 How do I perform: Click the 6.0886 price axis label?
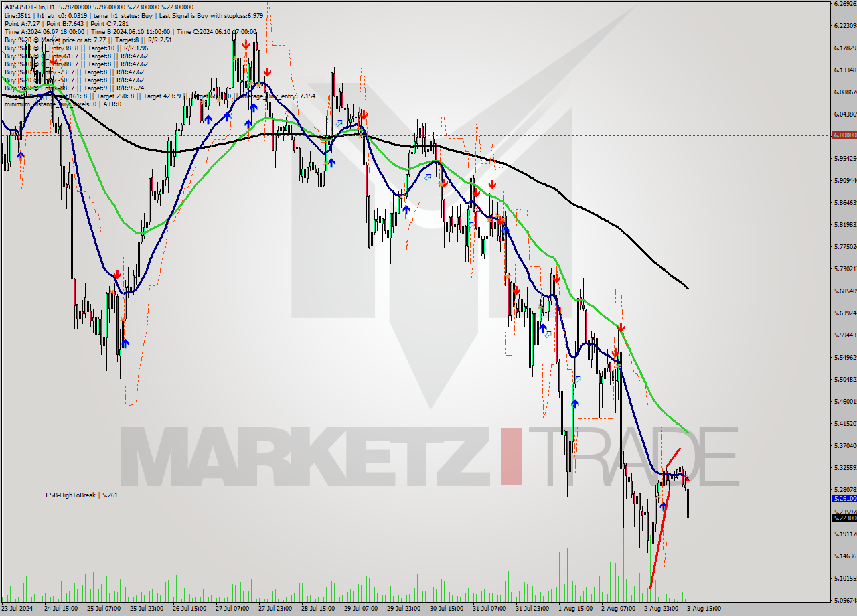[846, 92]
